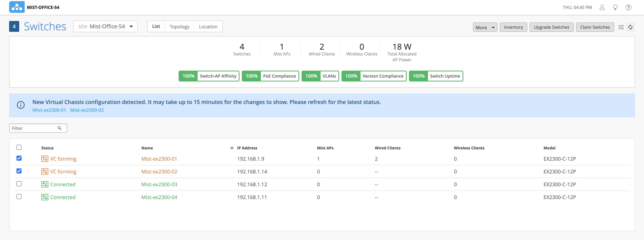644x240 pixels.
Task: Click Mist-ex2300-03 connected status icon
Action: click(x=44, y=184)
